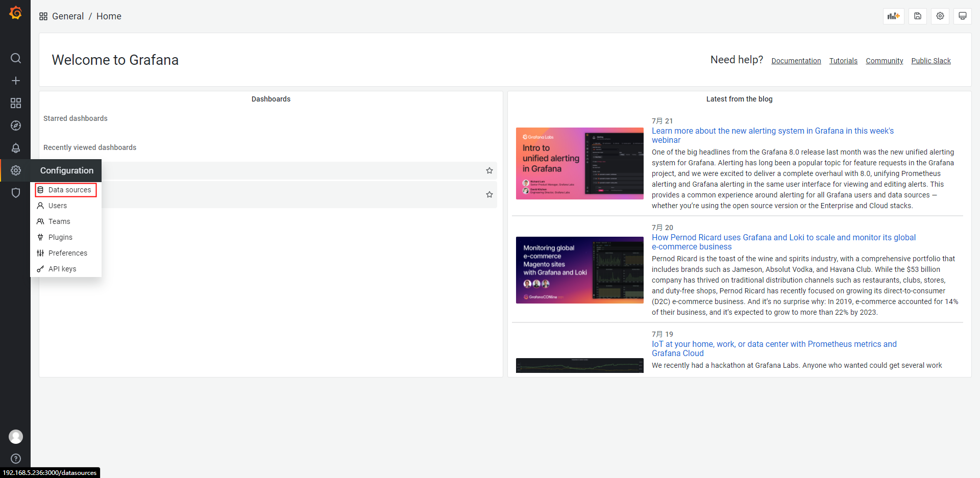This screenshot has height=478, width=980.
Task: Click the Configuration gear icon in sidebar
Action: [16, 170]
